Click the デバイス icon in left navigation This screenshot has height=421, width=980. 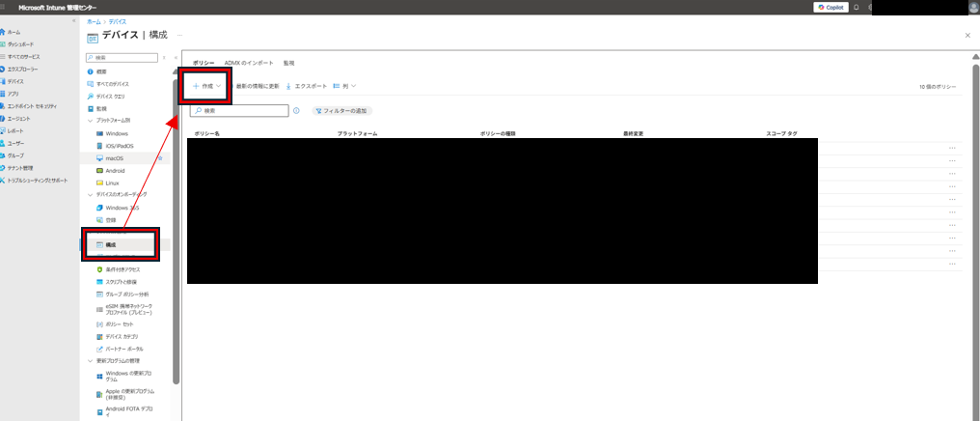point(4,81)
